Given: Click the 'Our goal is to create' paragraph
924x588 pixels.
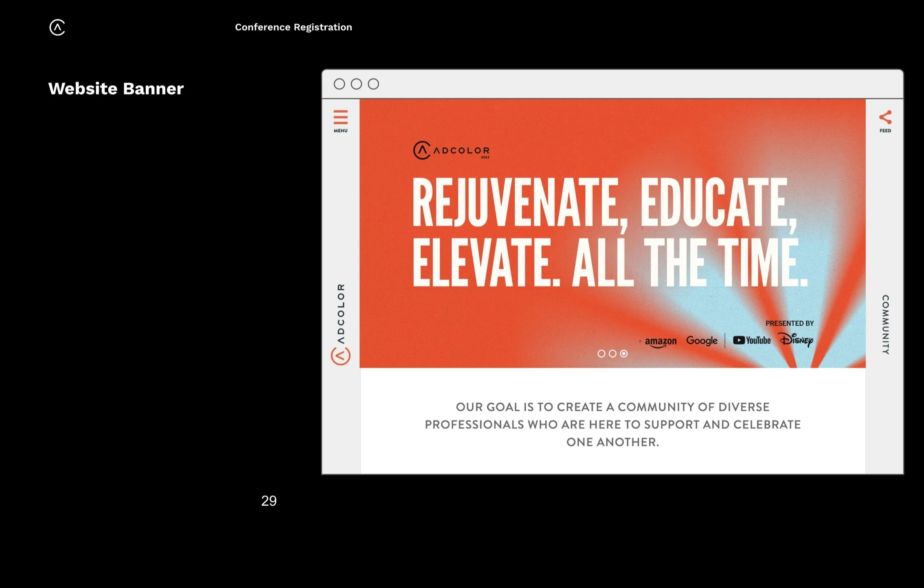Looking at the screenshot, I should pos(612,424).
